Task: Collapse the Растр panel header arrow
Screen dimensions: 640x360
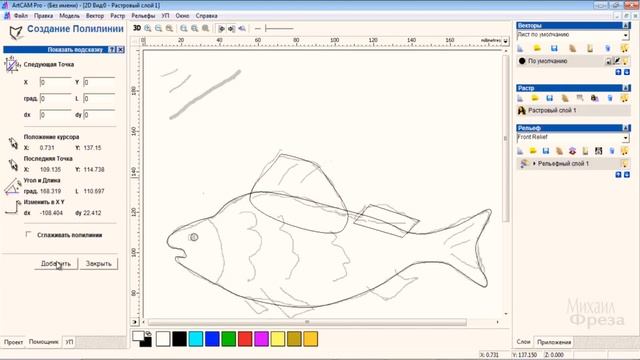Action: coord(626,88)
